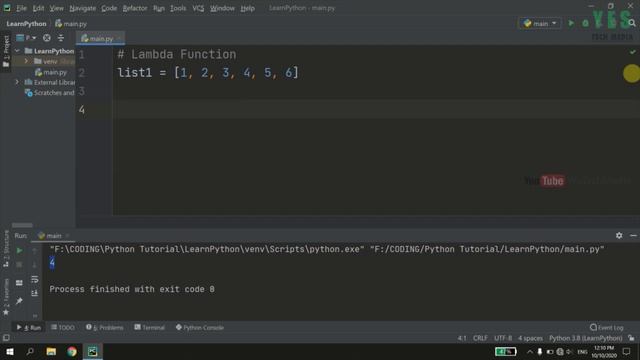Select Scratches and Consoles in tree

tap(50, 93)
